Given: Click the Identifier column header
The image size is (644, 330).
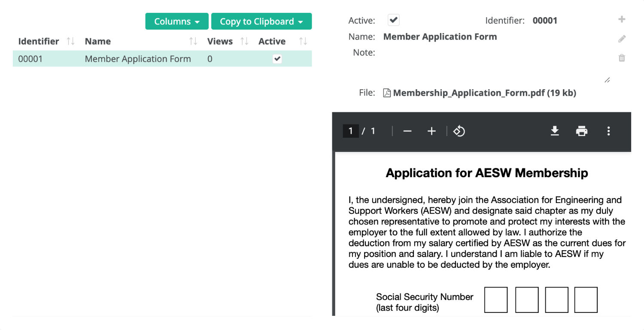Looking at the screenshot, I should point(39,41).
